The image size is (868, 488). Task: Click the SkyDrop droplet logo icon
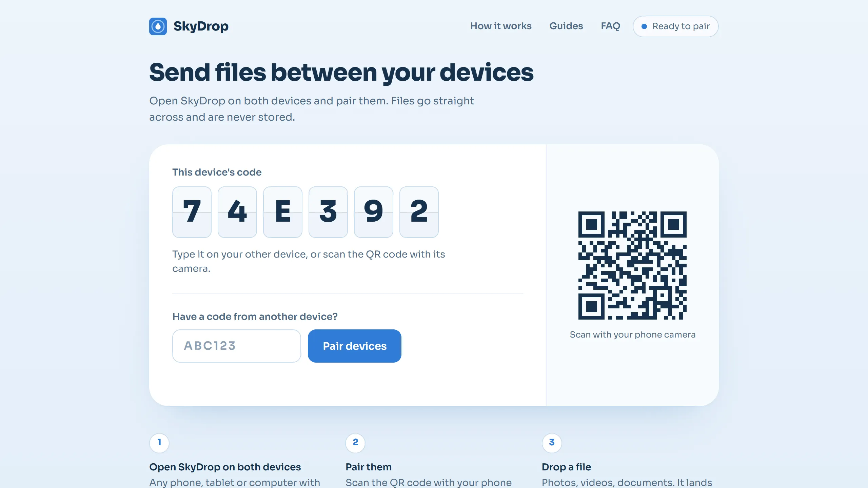tap(158, 26)
